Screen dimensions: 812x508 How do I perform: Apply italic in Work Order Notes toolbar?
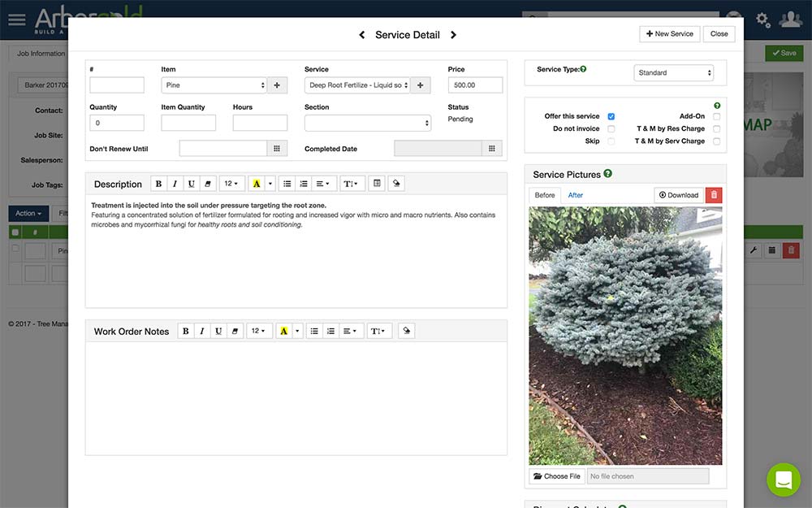(202, 331)
